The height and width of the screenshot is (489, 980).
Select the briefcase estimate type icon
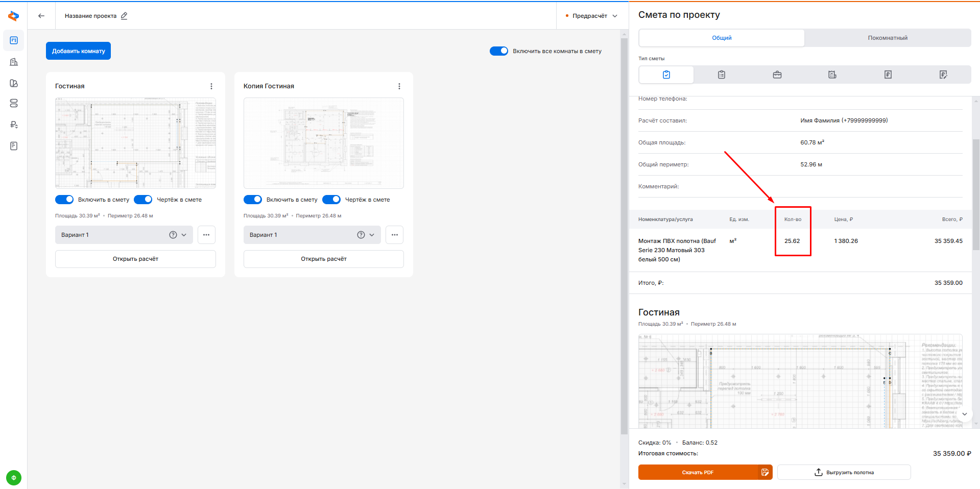[x=777, y=75]
